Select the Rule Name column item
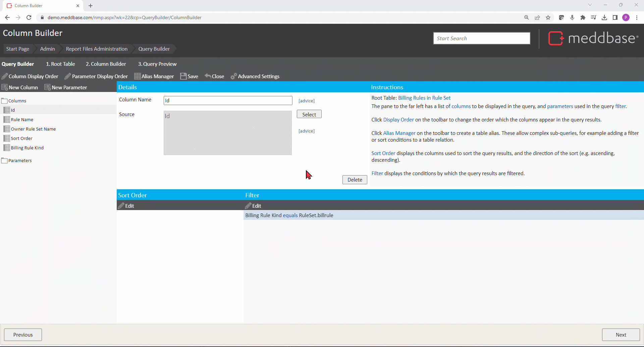Viewport: 644px width, 347px height. point(22,119)
